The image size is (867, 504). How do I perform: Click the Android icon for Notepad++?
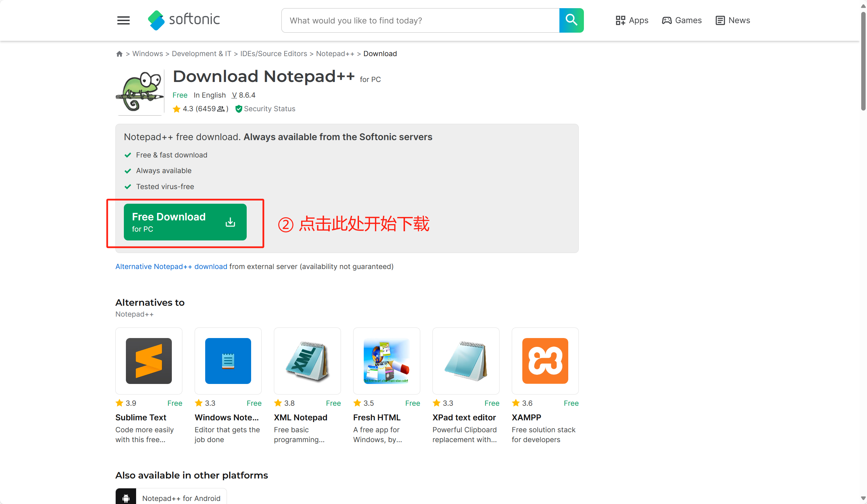[x=126, y=498]
